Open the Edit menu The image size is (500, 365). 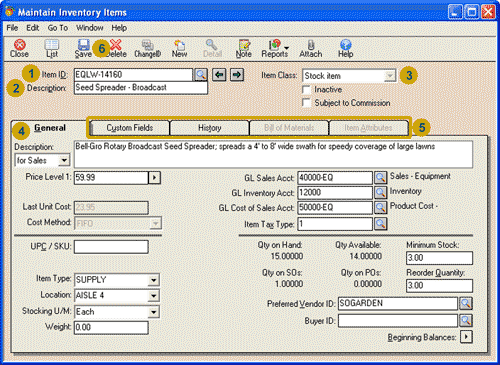pos(33,28)
